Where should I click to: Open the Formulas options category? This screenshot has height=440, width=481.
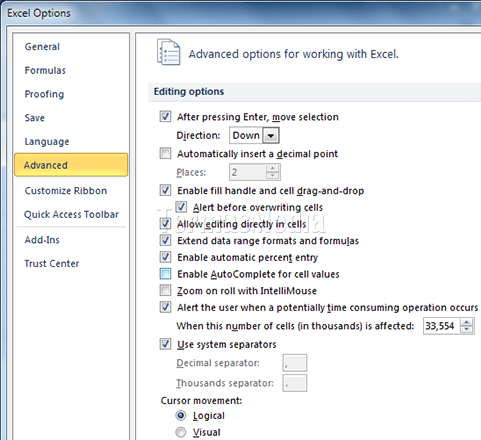(45, 70)
